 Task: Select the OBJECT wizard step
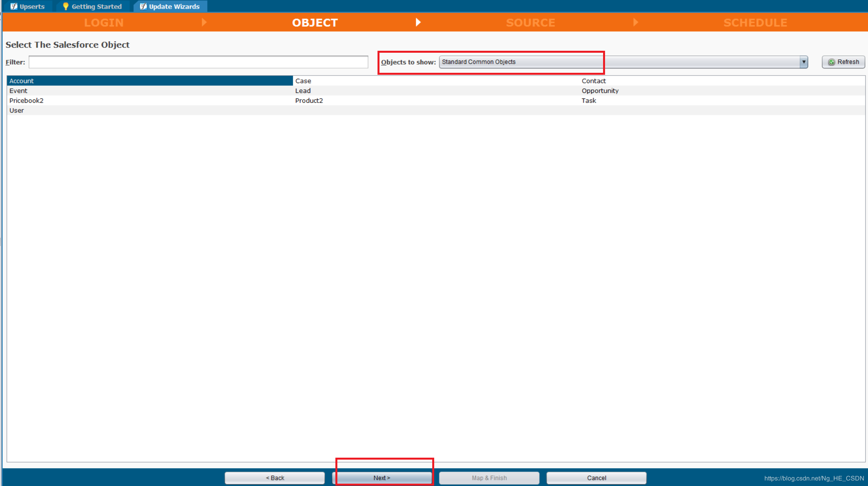[x=315, y=22]
